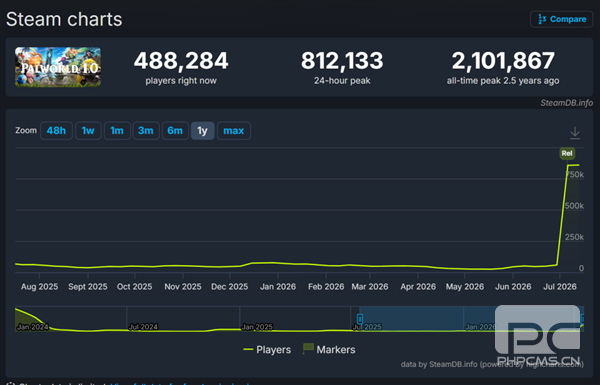
Task: Select the 1y zoom range
Action: coord(202,131)
